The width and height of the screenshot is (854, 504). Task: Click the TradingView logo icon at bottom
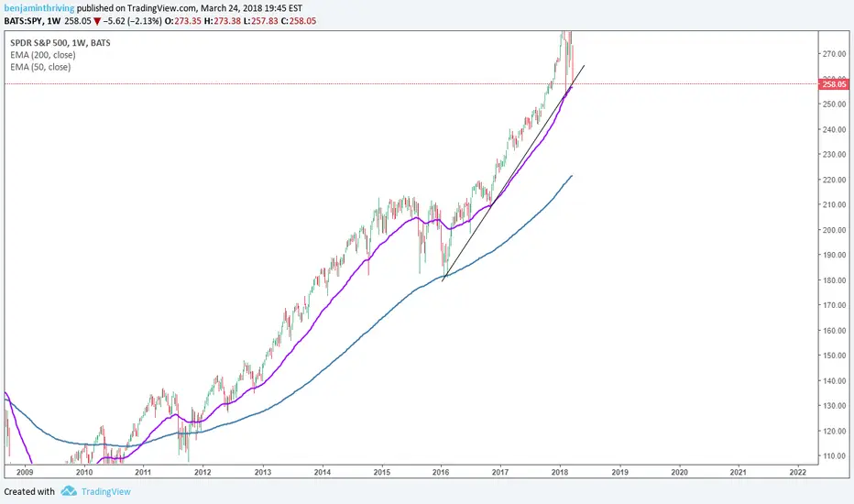click(x=69, y=491)
